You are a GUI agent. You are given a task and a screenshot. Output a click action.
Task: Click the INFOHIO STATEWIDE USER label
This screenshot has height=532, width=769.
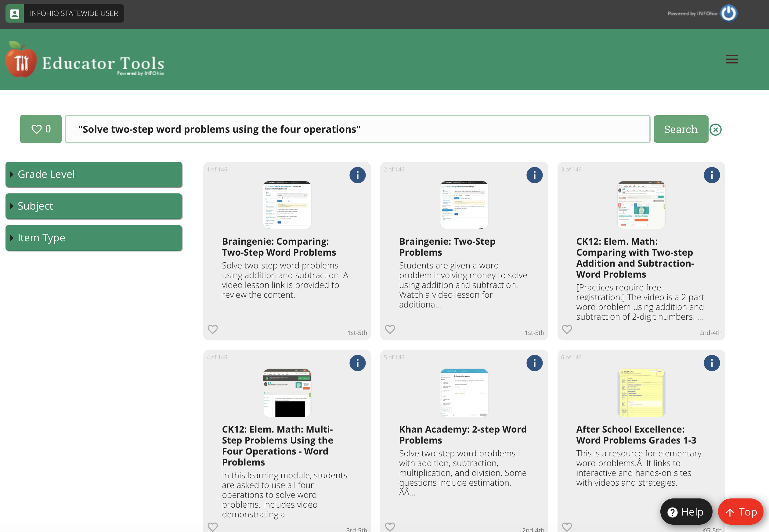(x=74, y=13)
